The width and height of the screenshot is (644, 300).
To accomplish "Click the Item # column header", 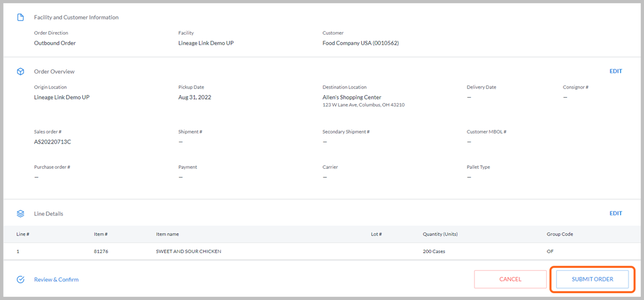I will (x=100, y=234).
